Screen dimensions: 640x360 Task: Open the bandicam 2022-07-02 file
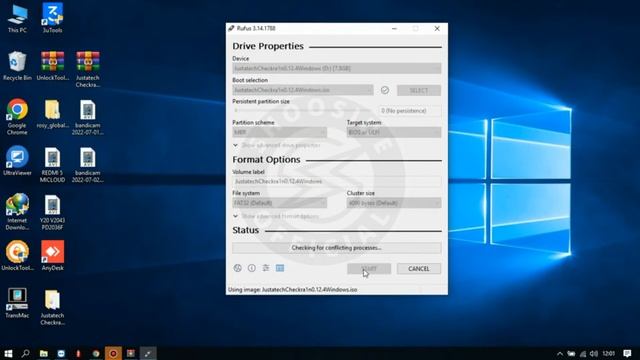pyautogui.click(x=87, y=164)
